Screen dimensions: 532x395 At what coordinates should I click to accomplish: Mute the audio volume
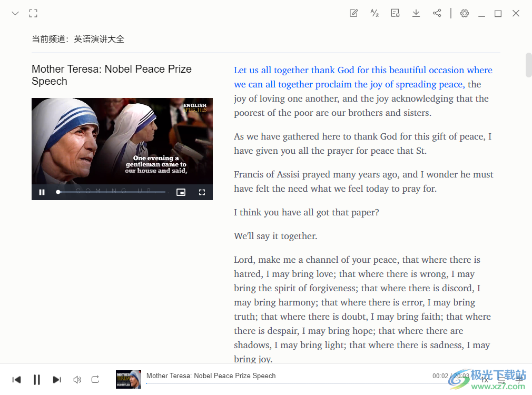[x=77, y=379]
